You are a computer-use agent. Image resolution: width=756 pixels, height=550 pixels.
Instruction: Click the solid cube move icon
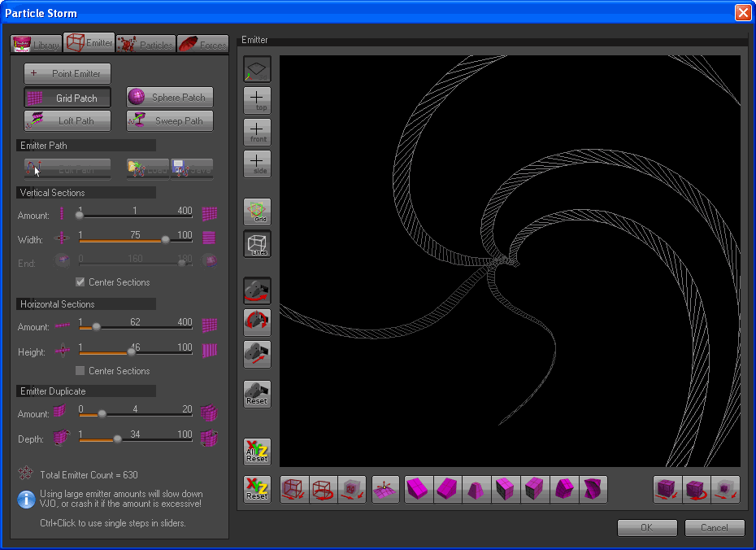[667, 489]
